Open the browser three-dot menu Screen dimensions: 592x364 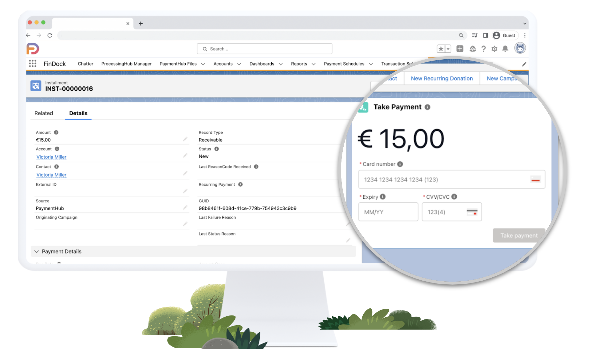click(525, 35)
